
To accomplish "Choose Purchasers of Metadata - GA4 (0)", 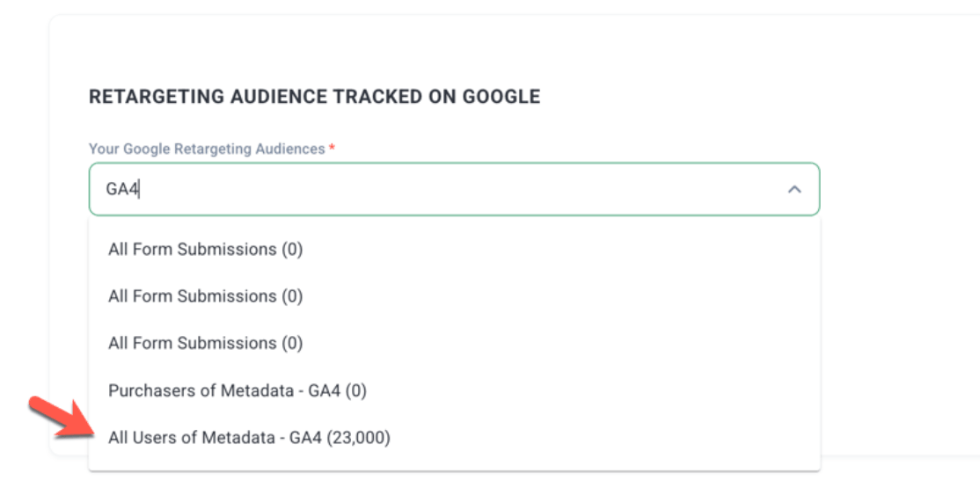I will [455, 390].
